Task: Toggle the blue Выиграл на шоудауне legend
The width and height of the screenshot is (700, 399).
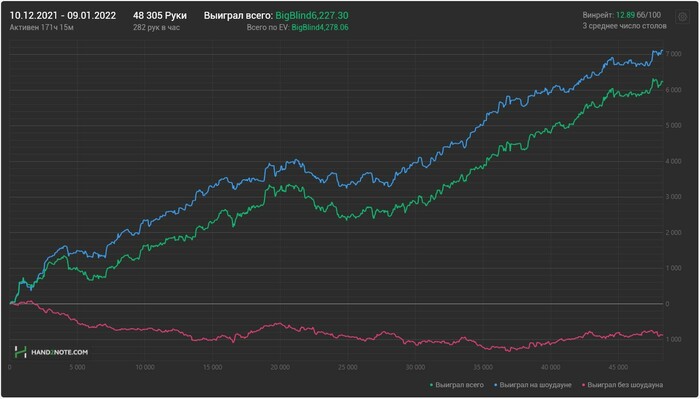Action: [534, 384]
